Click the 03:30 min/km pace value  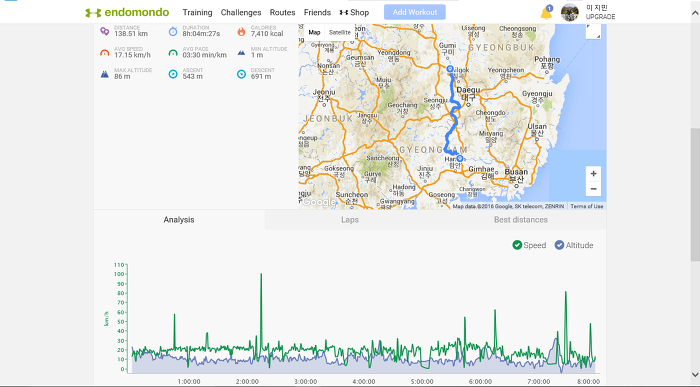pyautogui.click(x=204, y=55)
